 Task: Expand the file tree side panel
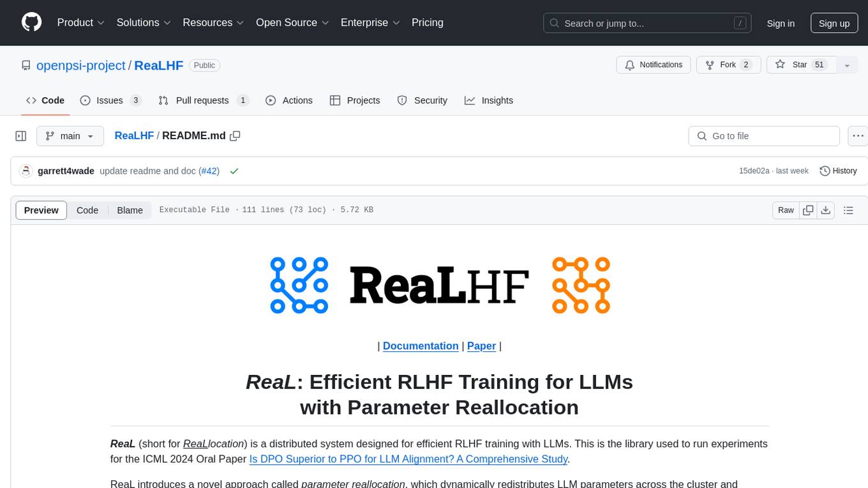point(20,136)
